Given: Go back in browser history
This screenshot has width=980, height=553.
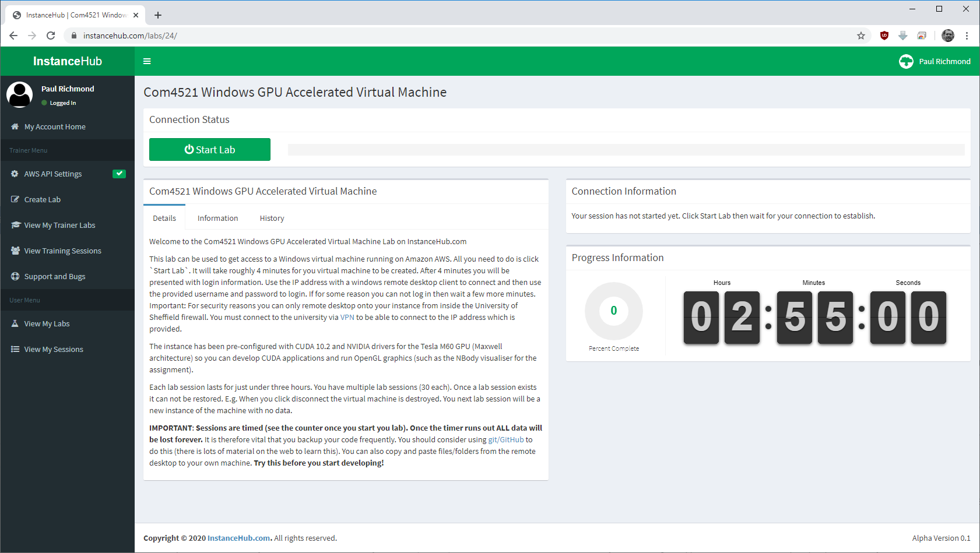Looking at the screenshot, I should [x=13, y=36].
